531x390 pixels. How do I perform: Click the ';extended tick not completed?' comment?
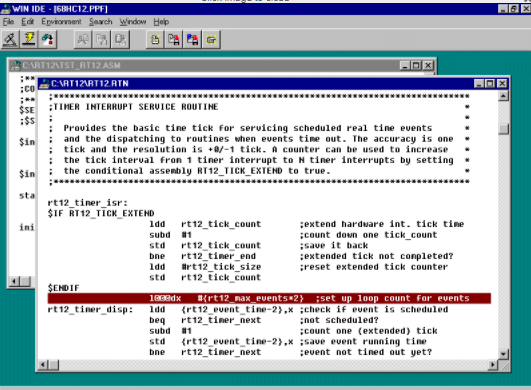click(376, 256)
